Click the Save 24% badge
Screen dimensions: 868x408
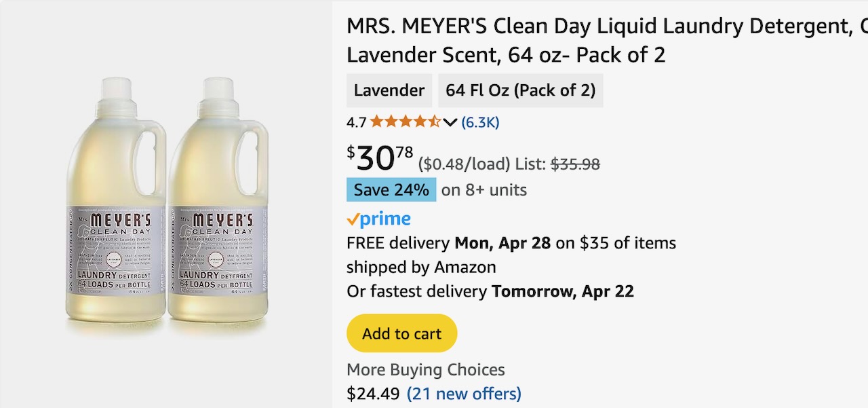pyautogui.click(x=391, y=189)
